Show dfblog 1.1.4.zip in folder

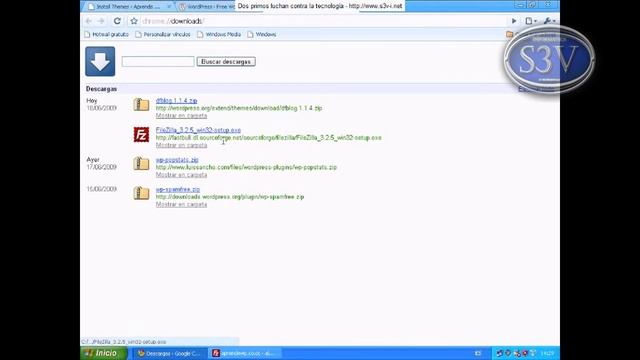point(181,116)
